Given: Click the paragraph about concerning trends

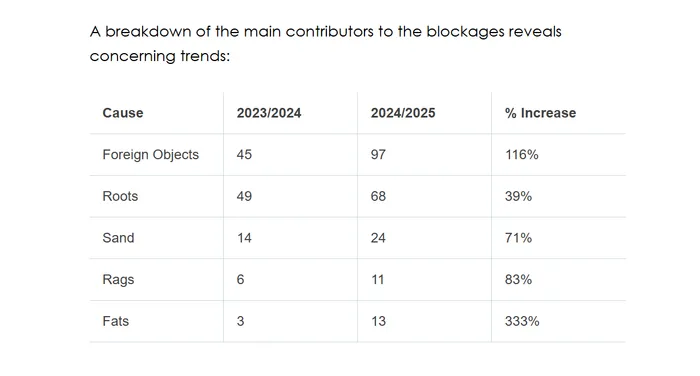Looking at the screenshot, I should click(x=325, y=44).
